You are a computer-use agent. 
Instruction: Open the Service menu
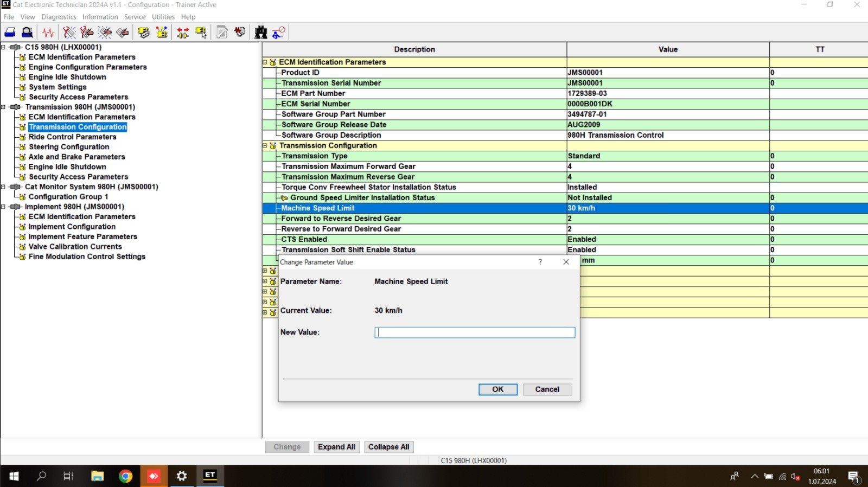point(135,17)
